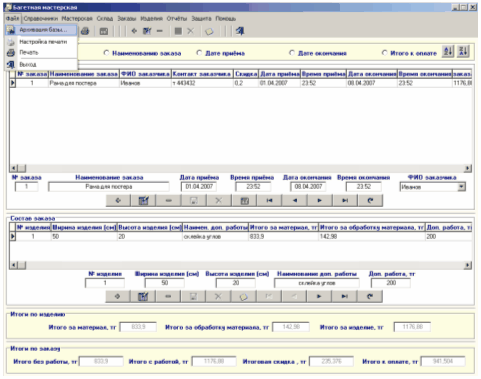
Task: Add new order with the plus navigator button
Action: coord(118,200)
